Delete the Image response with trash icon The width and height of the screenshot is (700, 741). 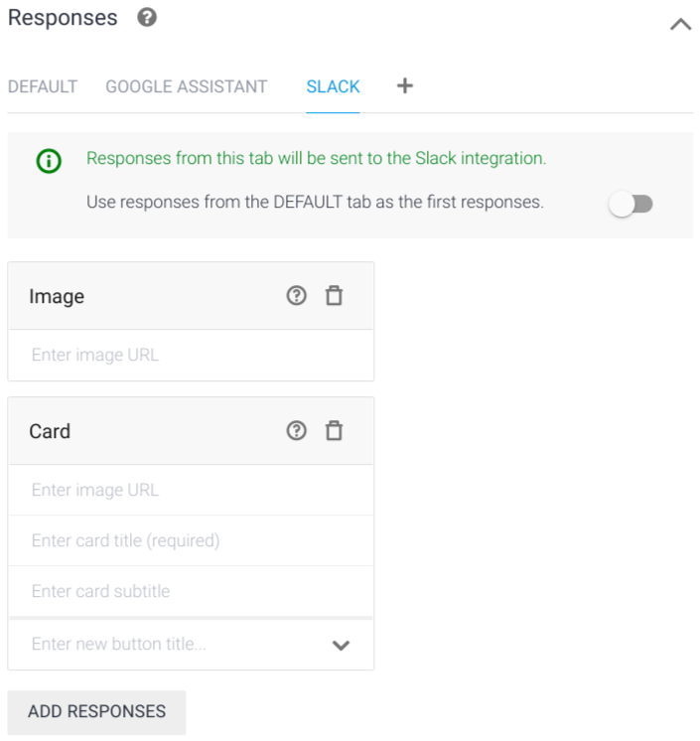[335, 296]
